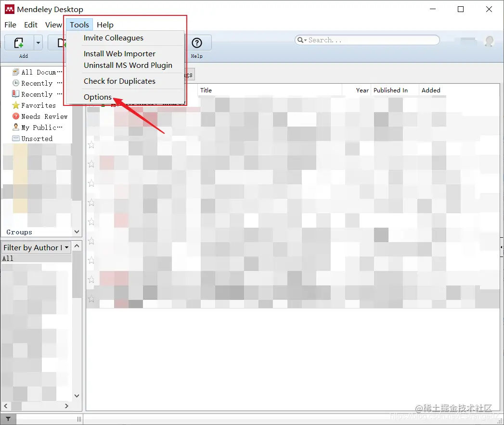Click the right details panel collapse handle

502,247
